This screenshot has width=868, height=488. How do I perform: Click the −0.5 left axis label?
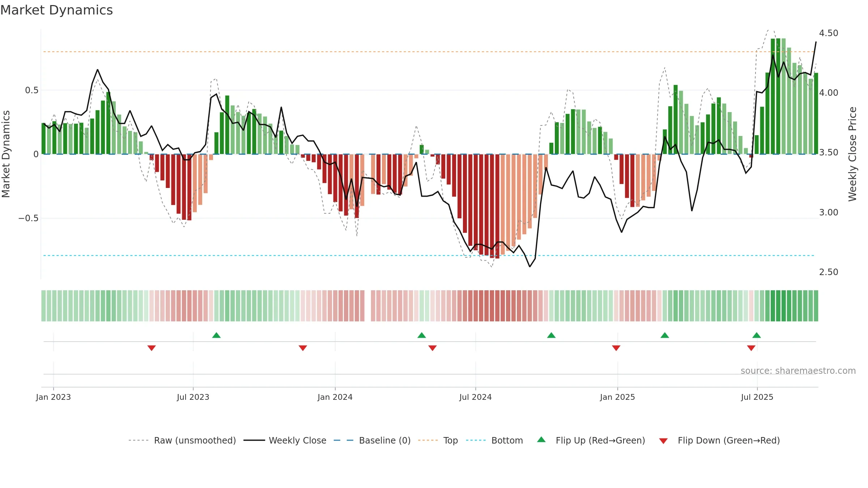pyautogui.click(x=29, y=218)
